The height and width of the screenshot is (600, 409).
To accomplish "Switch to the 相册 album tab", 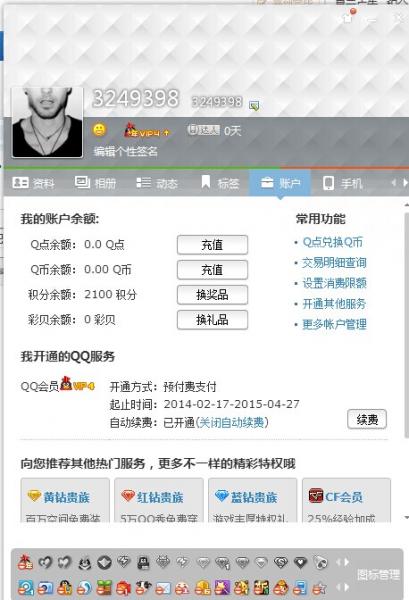I will click(96, 183).
